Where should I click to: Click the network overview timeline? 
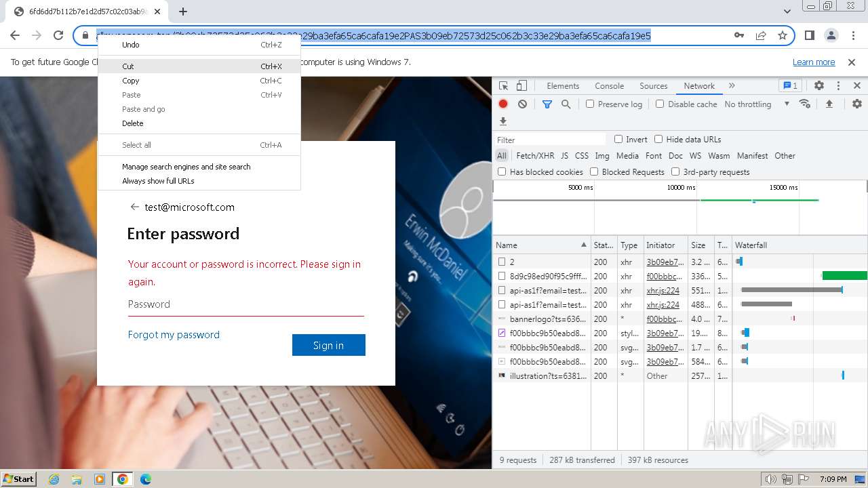point(679,208)
